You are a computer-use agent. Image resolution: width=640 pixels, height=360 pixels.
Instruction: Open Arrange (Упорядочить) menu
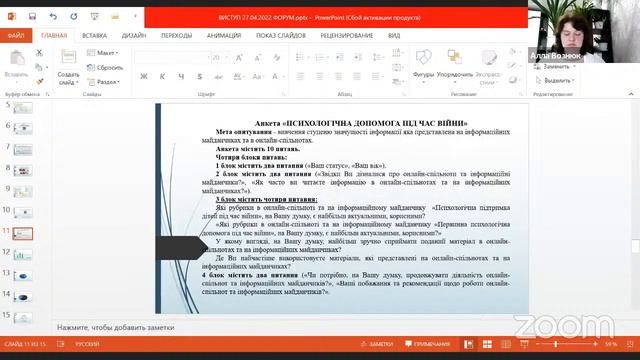(x=455, y=66)
